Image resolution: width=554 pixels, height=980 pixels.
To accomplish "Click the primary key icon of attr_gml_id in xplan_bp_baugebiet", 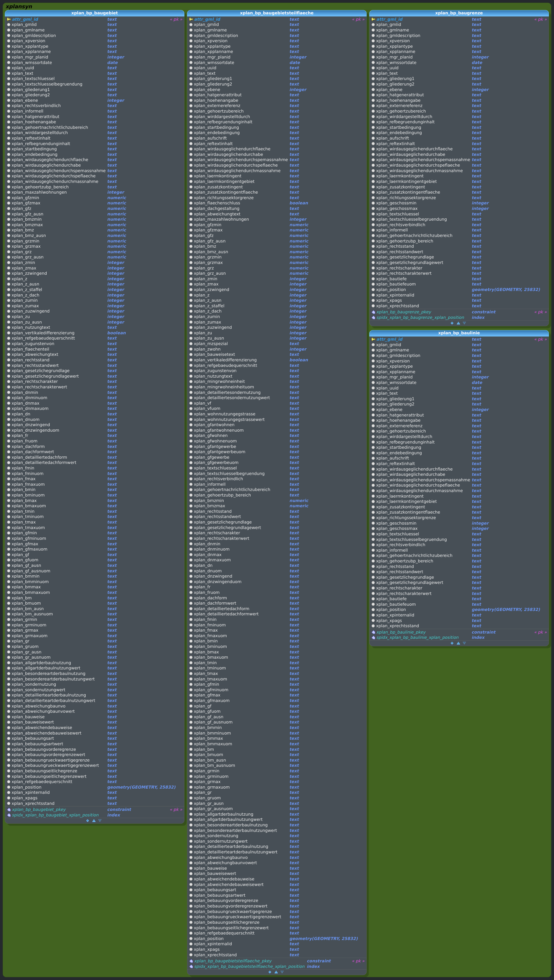I will [x=9, y=19].
